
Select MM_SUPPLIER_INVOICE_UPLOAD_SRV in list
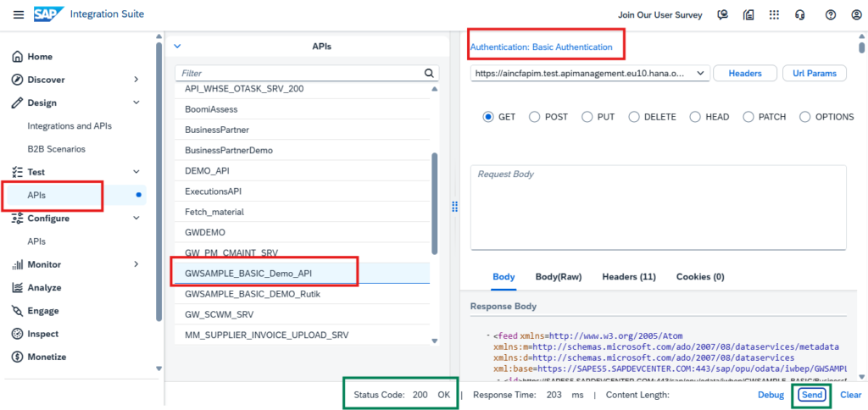(303, 335)
